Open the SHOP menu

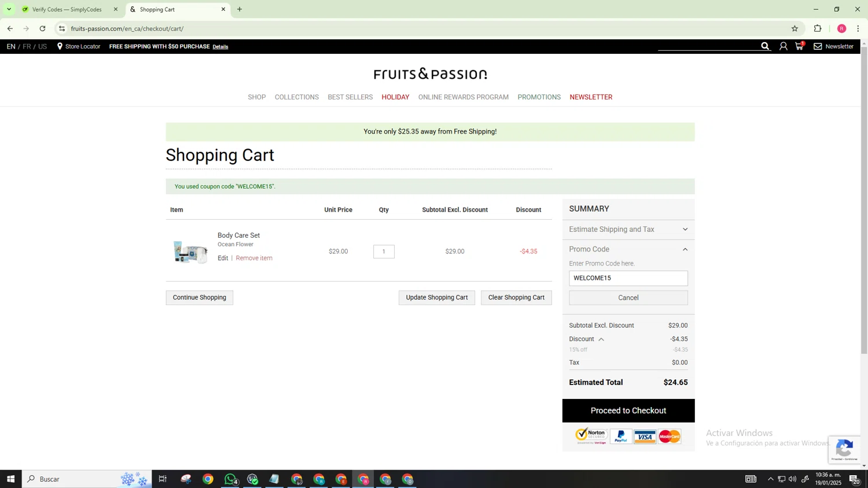pos(256,97)
